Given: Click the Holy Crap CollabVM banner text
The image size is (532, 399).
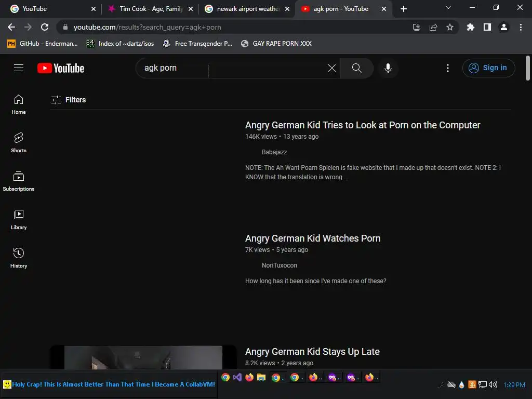Looking at the screenshot, I should point(113,384).
